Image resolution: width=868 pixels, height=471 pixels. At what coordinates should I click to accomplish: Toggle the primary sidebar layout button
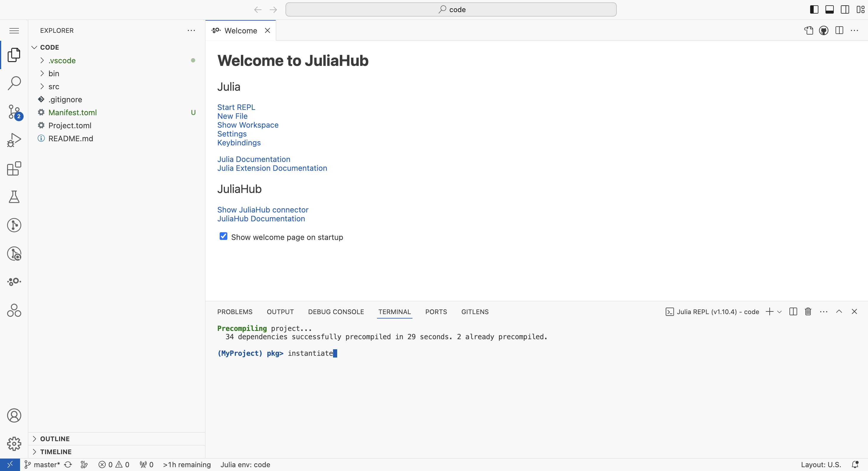[x=814, y=9]
